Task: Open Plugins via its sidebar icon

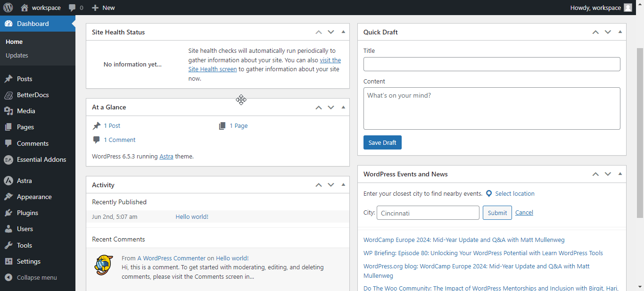Action: pyautogui.click(x=10, y=213)
